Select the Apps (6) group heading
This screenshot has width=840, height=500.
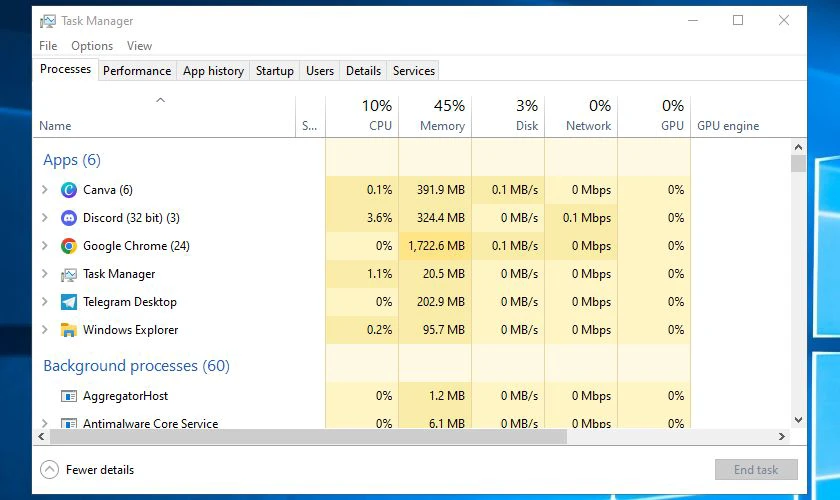72,160
